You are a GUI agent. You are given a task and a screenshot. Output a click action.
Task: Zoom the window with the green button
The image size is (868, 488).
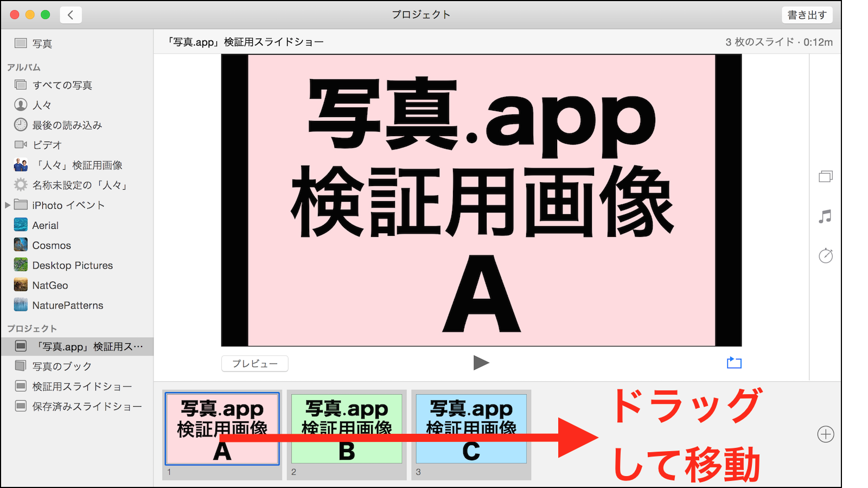click(x=45, y=15)
